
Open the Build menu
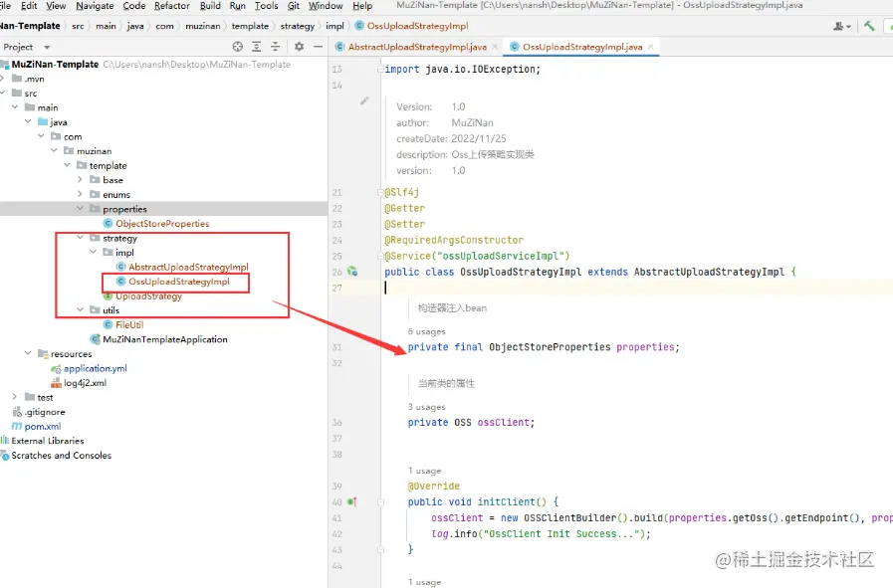(x=210, y=6)
